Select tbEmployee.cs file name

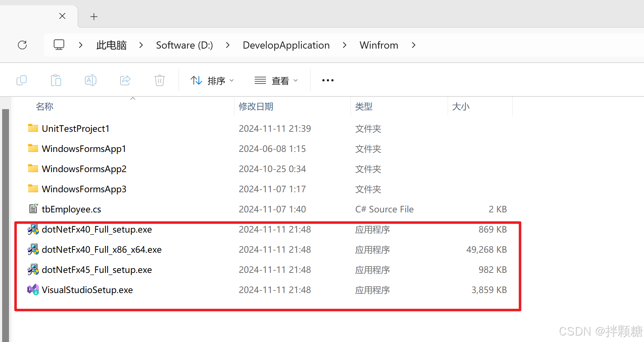pos(71,209)
